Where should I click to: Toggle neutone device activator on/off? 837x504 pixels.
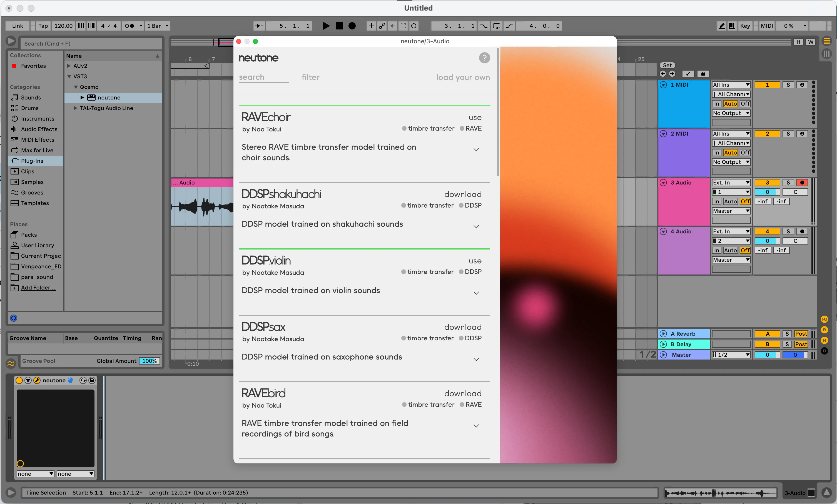[19, 380]
